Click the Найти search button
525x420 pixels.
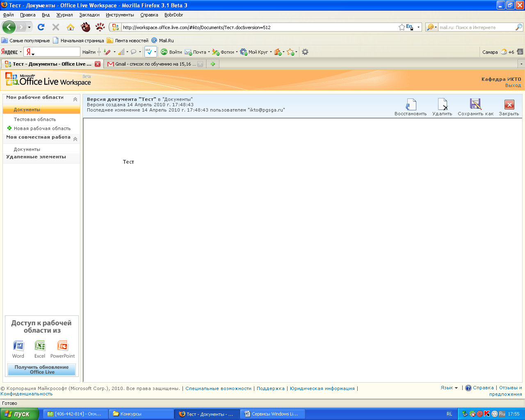89,52
